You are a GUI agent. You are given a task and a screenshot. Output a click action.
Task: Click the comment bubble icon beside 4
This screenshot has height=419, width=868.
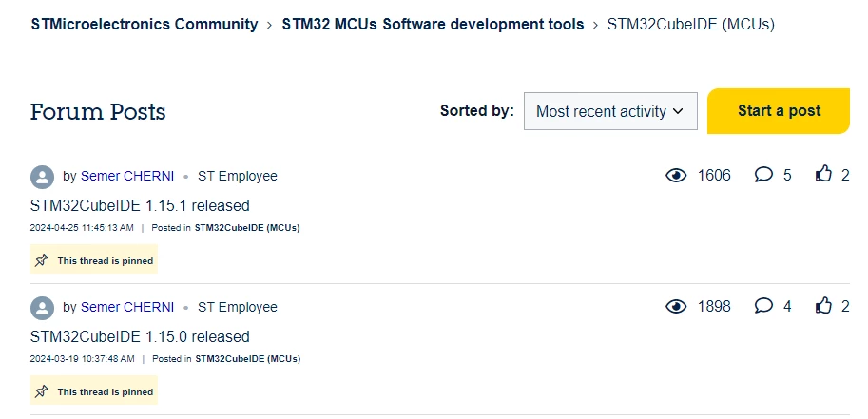click(763, 306)
